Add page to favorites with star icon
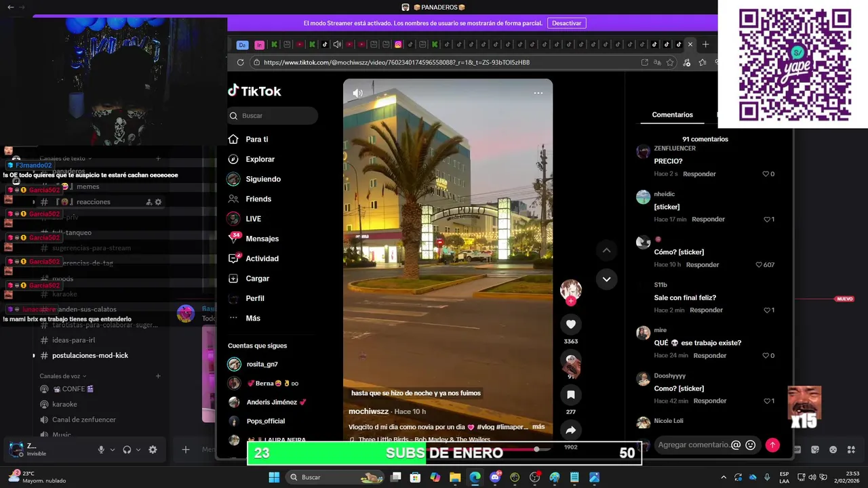This screenshot has width=868, height=488. point(670,62)
